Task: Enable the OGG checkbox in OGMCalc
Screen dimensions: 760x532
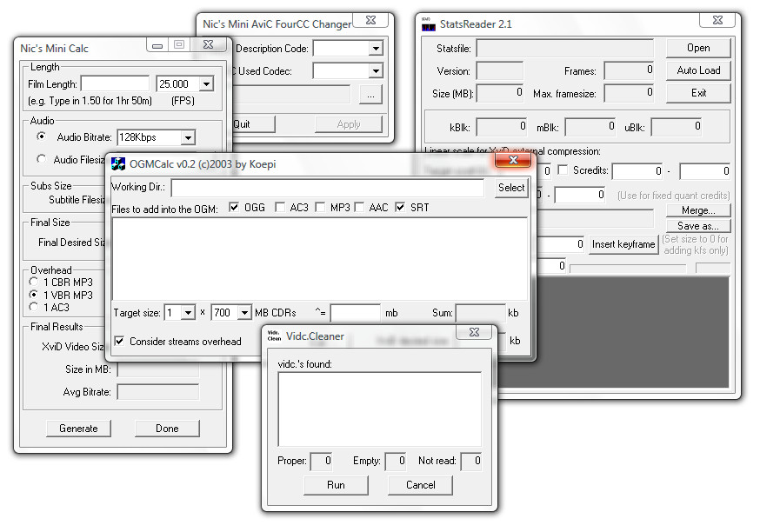Action: [x=234, y=208]
